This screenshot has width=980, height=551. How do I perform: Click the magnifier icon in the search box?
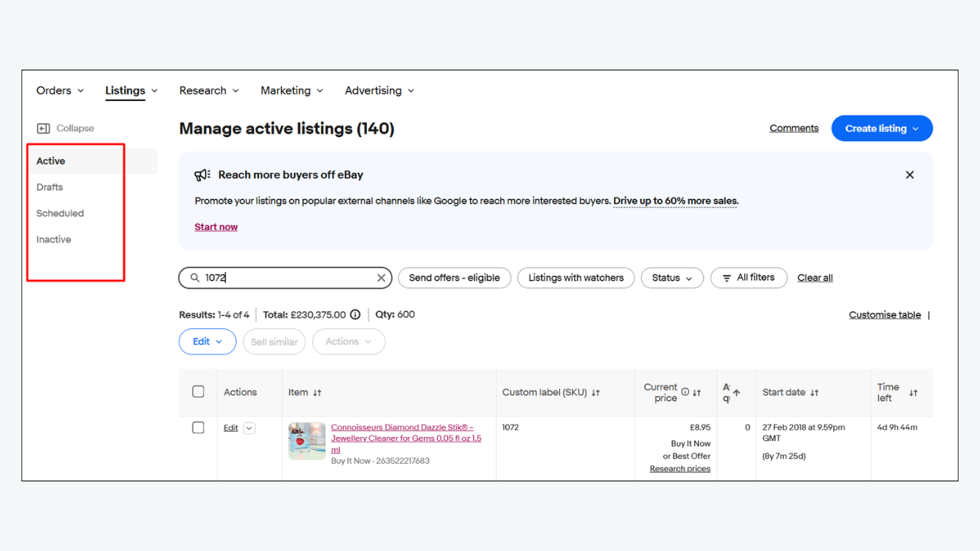pyautogui.click(x=194, y=278)
